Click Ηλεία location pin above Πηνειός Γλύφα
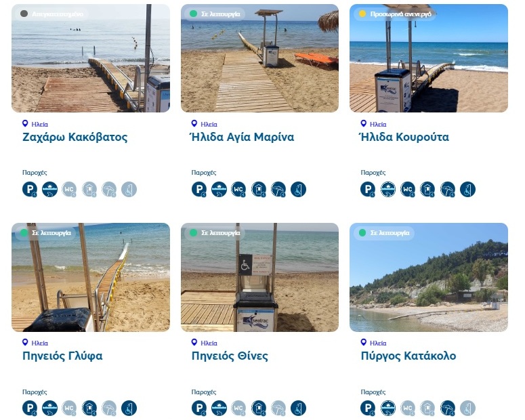This screenshot has height=420, width=525. 25,342
